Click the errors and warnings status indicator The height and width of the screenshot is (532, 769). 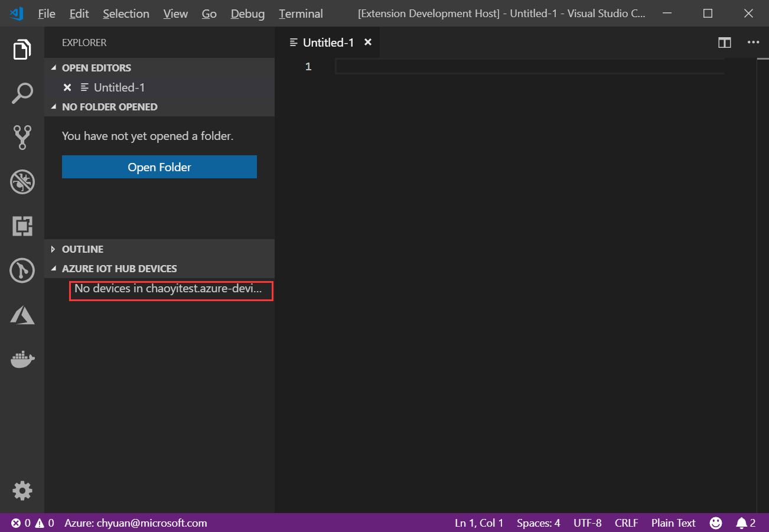point(32,523)
